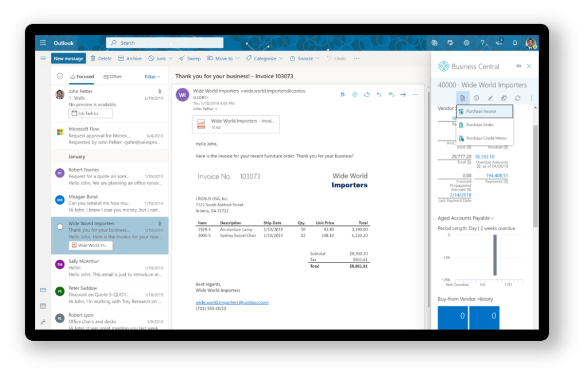Select Purchase Order from the menu
This screenshot has height=377, width=588.
coord(479,125)
